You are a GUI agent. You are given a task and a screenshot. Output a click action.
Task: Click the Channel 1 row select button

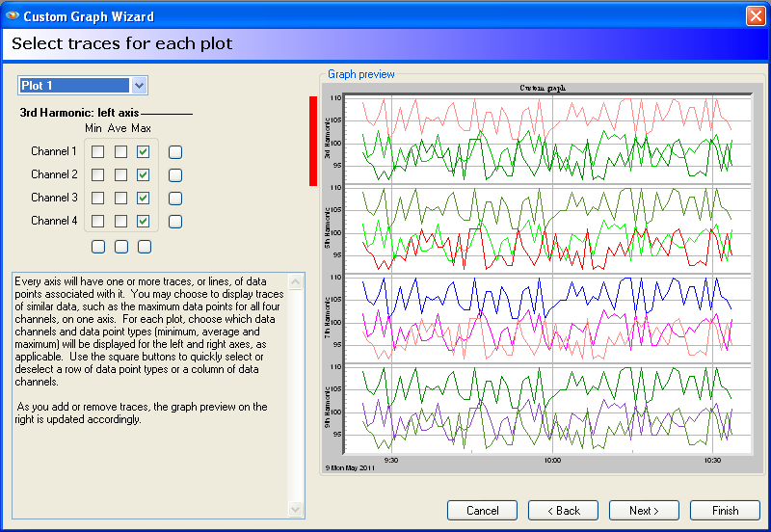pos(175,152)
